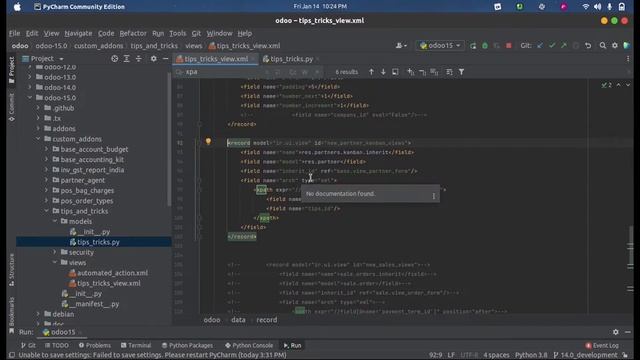This screenshot has width=640, height=360.
Task: Open IDE settings gear in top toolbar
Action: [615, 46]
